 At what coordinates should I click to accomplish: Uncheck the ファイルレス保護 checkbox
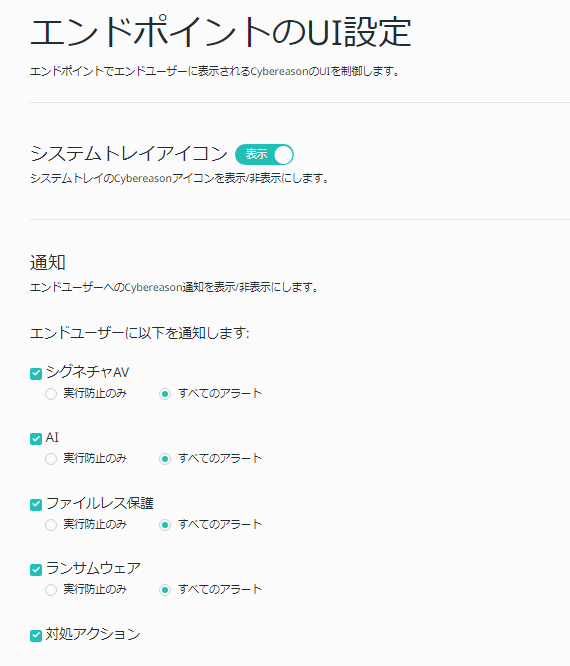pos(36,505)
